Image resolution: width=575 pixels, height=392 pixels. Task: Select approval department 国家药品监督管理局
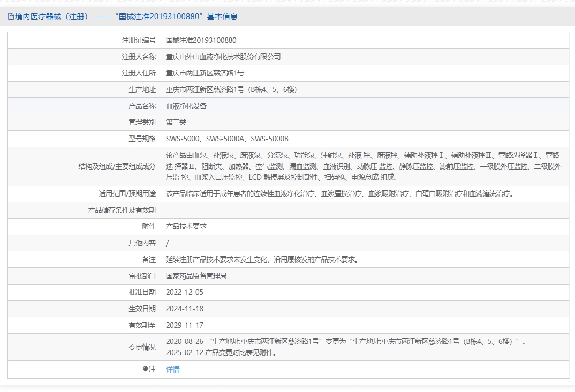point(196,276)
